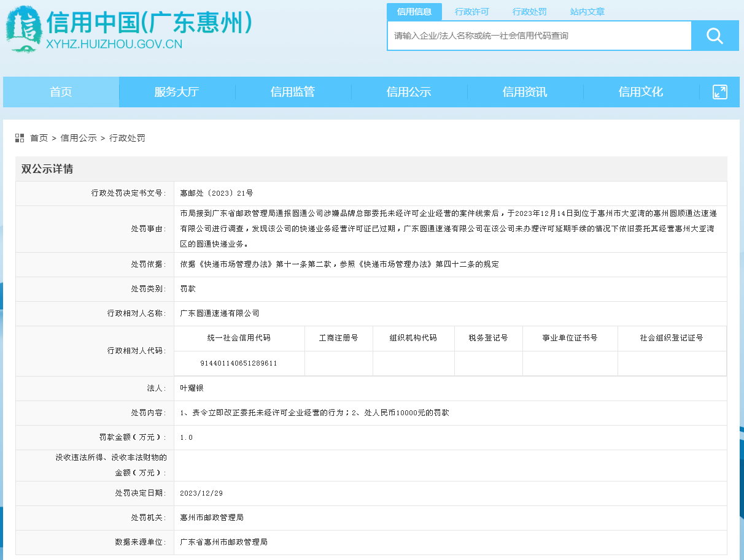This screenshot has width=744, height=560.
Task: Click the 行政处罚决定书文号 label
Action: coord(129,193)
